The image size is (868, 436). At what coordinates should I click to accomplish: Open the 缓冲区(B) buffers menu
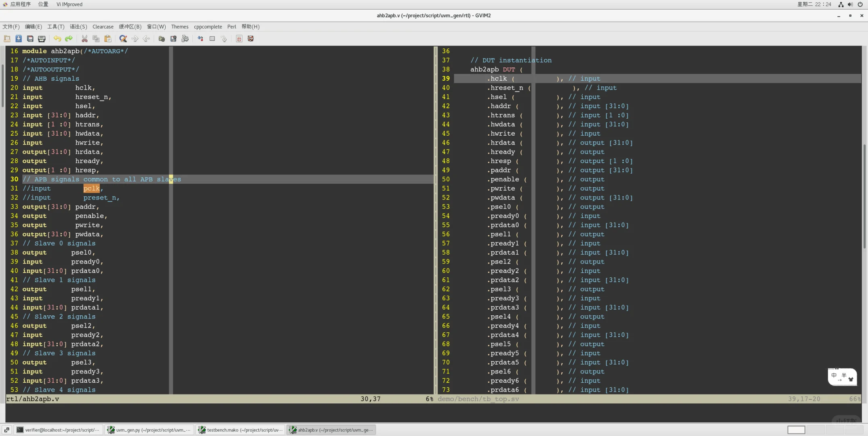pos(130,27)
